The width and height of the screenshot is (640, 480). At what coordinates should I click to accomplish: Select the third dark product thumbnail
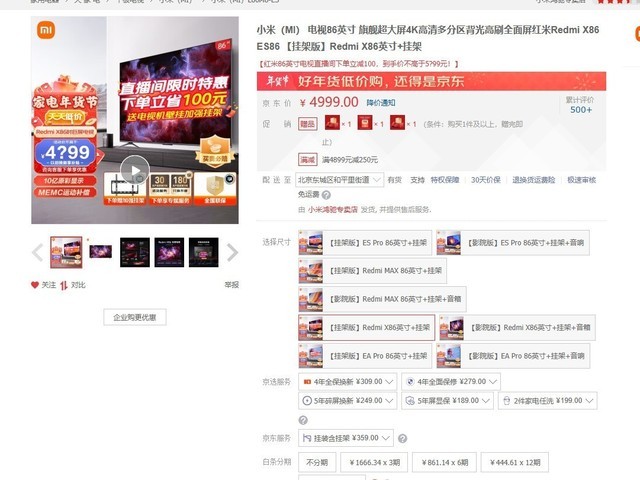[135, 252]
